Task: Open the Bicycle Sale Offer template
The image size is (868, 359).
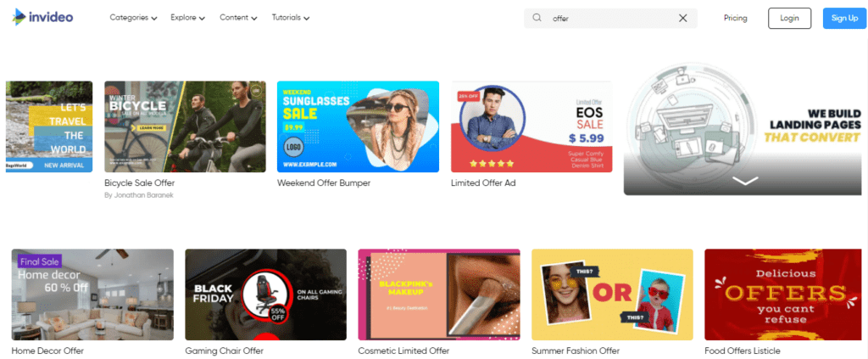Action: point(185,126)
